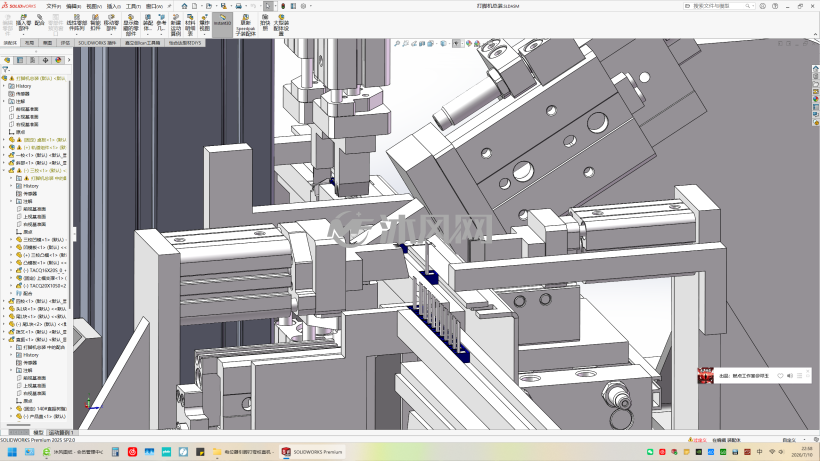Click the Open file icon
The height and width of the screenshot is (461, 820).
click(208, 6)
